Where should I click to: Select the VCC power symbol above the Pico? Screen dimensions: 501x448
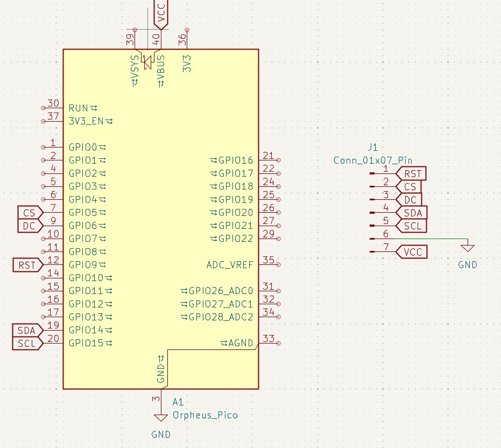coord(161,13)
